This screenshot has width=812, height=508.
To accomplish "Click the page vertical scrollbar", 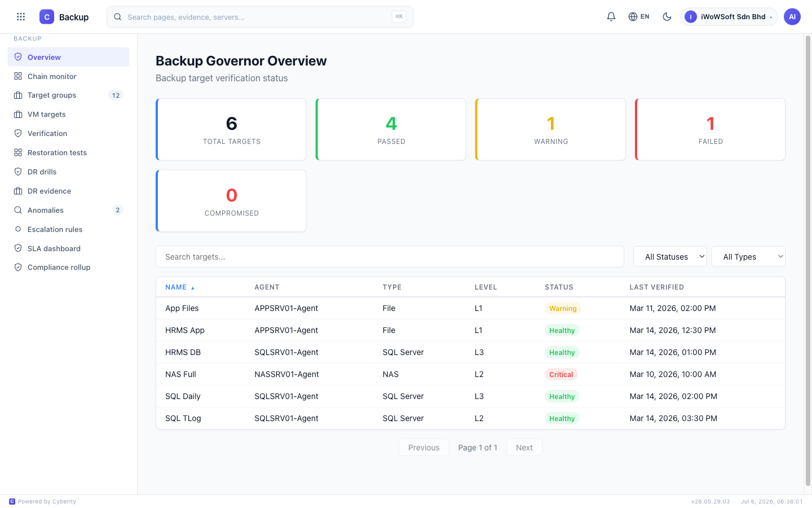I will [x=807, y=260].
